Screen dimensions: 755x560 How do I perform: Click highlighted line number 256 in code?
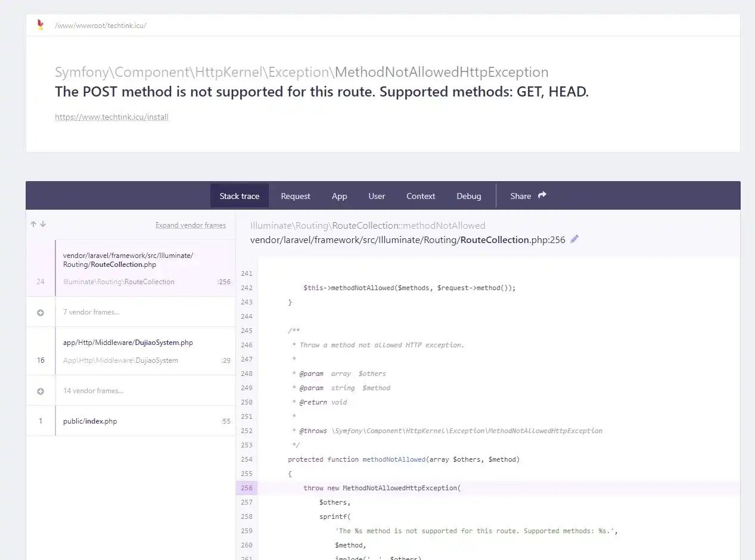coord(247,488)
